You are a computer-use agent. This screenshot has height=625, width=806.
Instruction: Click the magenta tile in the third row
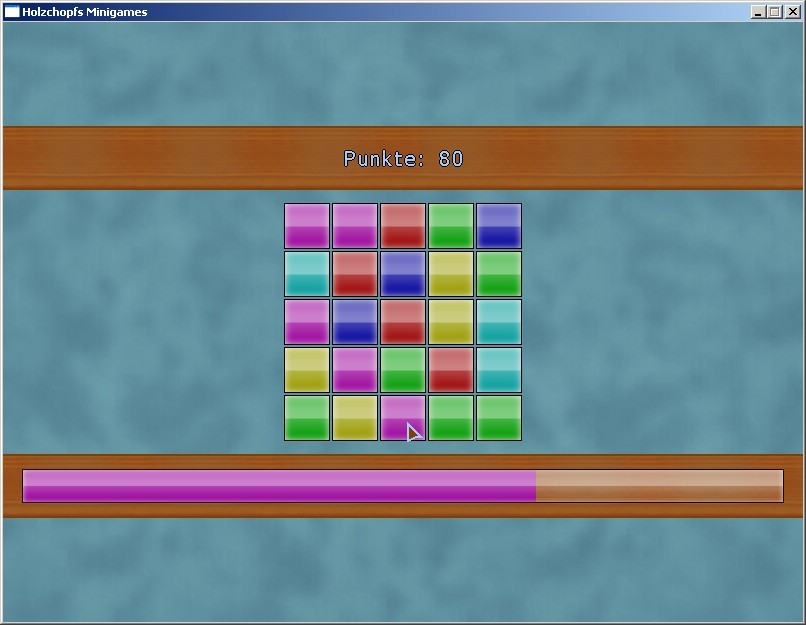tap(307, 322)
